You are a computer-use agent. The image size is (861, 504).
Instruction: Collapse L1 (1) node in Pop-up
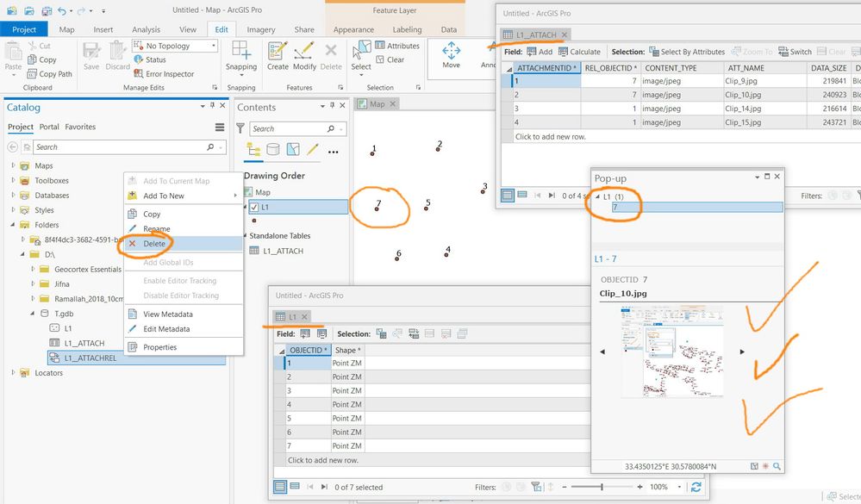(598, 196)
